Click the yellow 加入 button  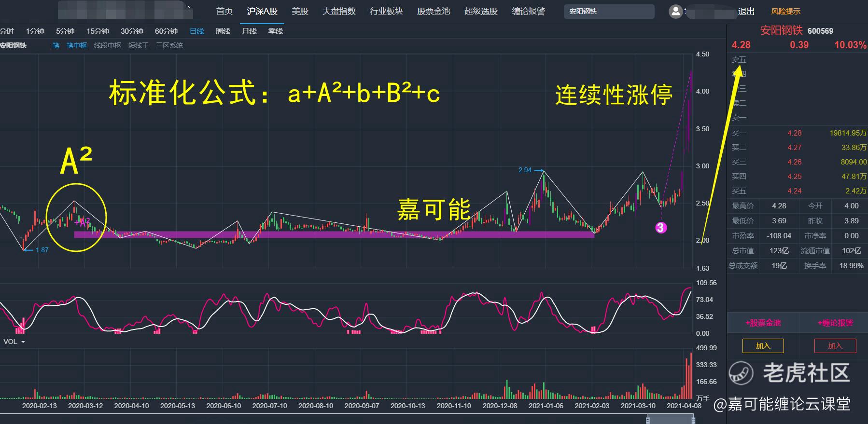763,346
